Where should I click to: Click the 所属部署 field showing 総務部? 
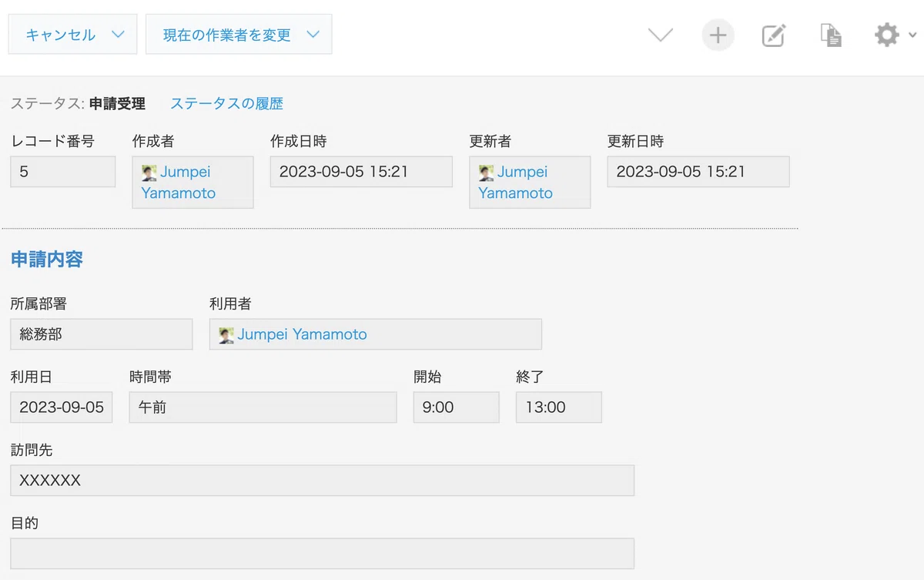101,334
